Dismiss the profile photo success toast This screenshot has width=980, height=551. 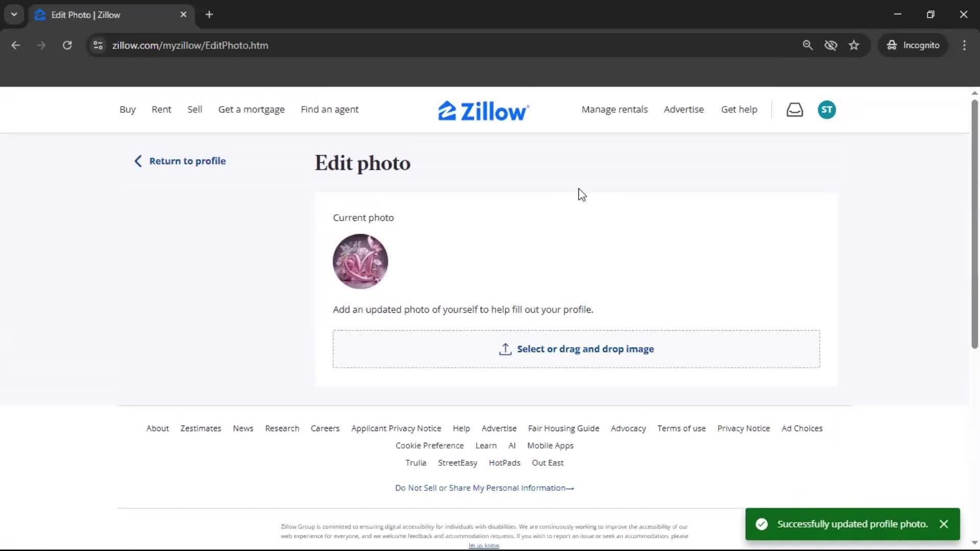(x=944, y=524)
